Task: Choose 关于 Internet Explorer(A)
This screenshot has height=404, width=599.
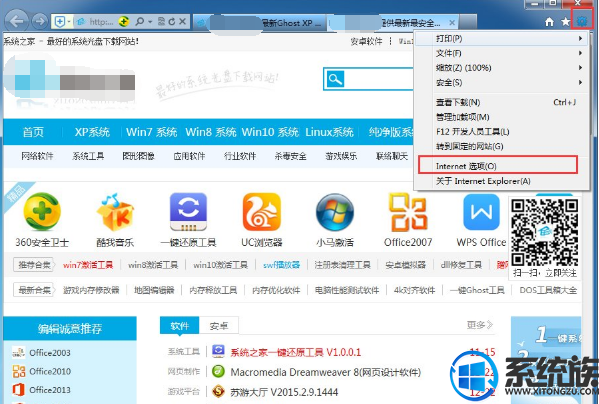Action: [501, 181]
